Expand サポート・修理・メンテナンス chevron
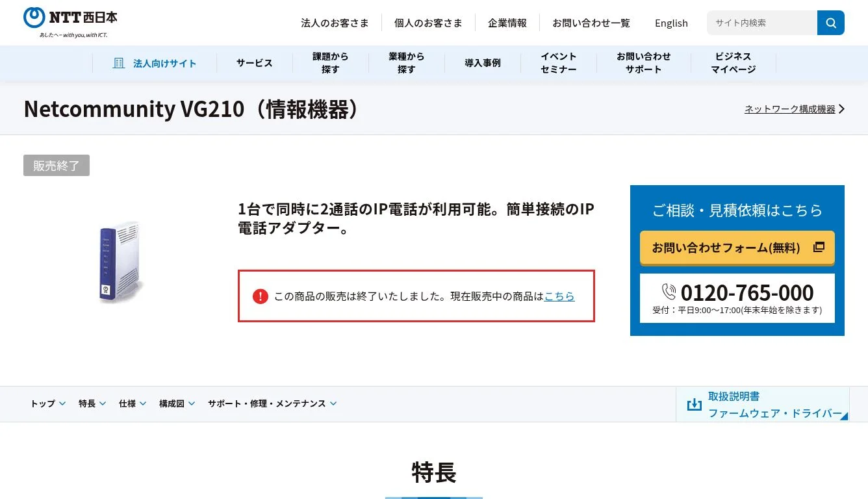Viewport: 868px width, 499px height. pyautogui.click(x=333, y=403)
